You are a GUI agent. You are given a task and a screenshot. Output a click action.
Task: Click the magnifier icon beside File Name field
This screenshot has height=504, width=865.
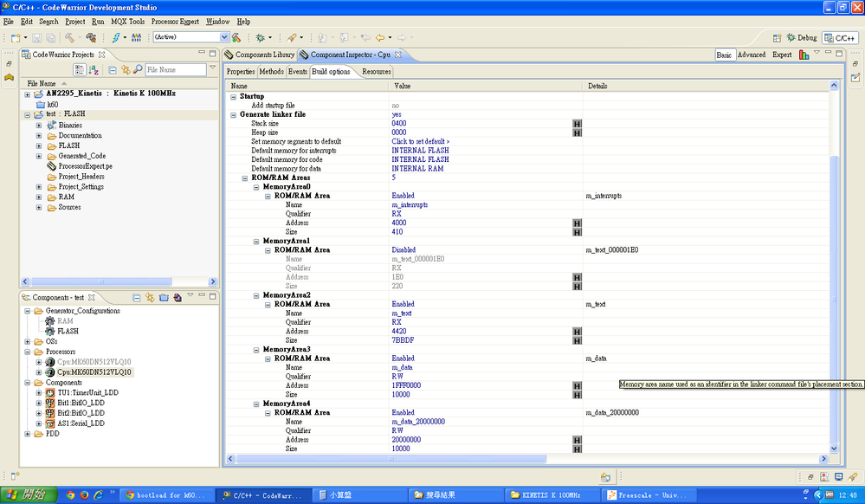(x=138, y=69)
